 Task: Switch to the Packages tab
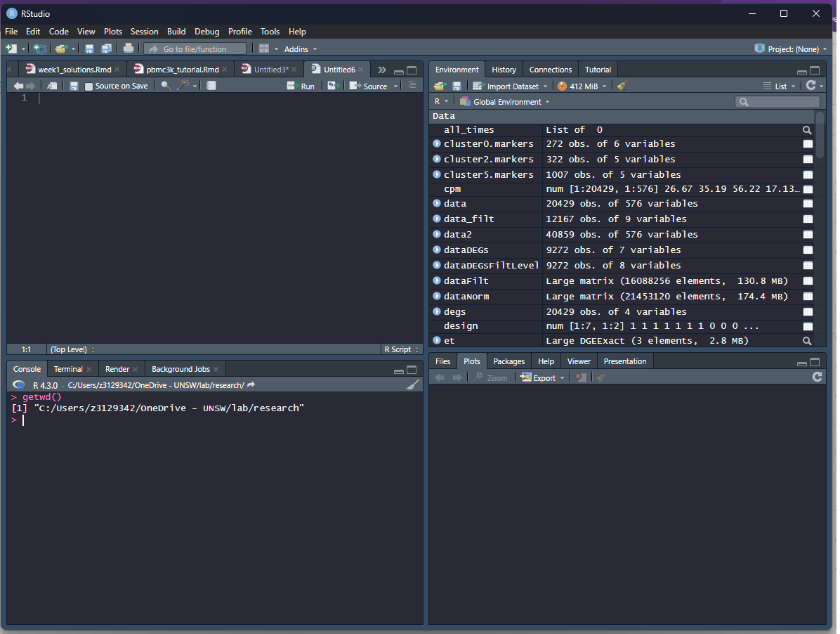(x=508, y=361)
